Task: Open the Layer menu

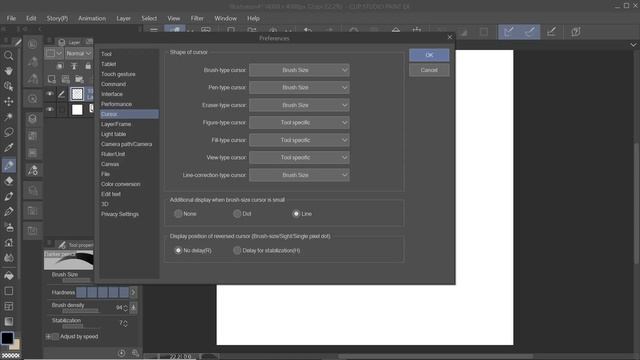Action: point(123,18)
